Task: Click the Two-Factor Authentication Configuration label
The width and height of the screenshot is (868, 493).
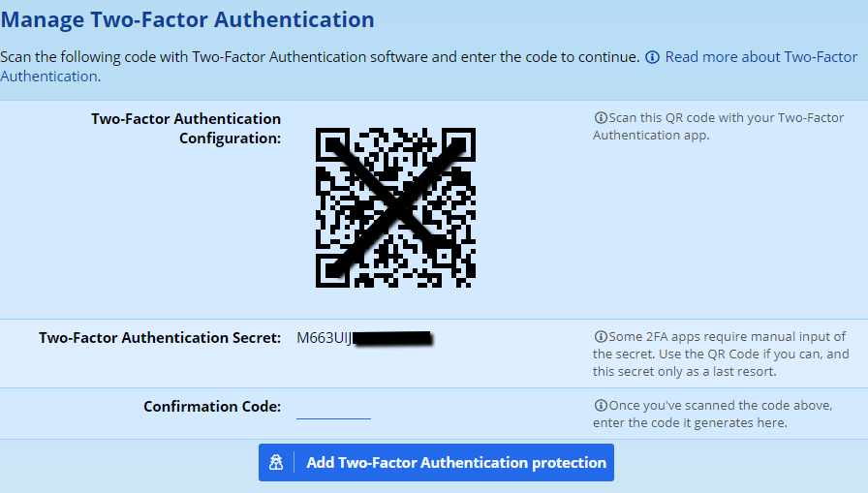Action: click(x=186, y=128)
